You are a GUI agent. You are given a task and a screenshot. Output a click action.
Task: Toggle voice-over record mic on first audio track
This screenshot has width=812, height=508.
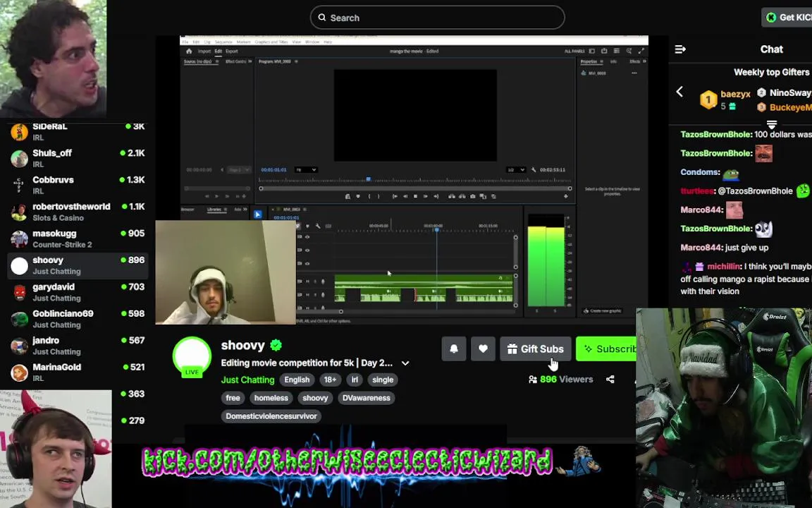click(x=323, y=282)
